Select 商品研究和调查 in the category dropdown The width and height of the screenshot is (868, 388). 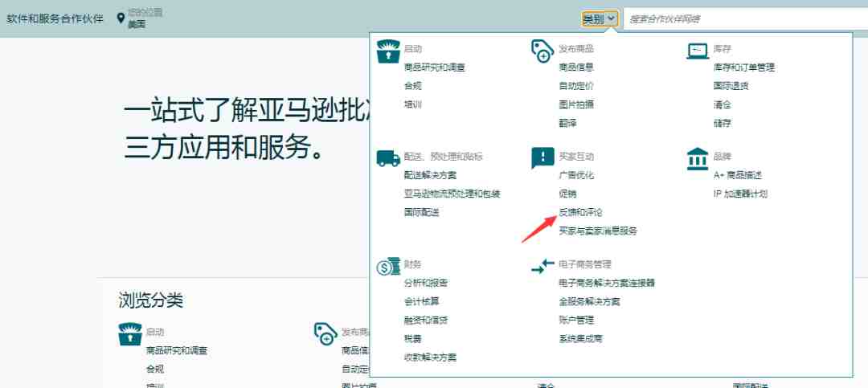435,67
